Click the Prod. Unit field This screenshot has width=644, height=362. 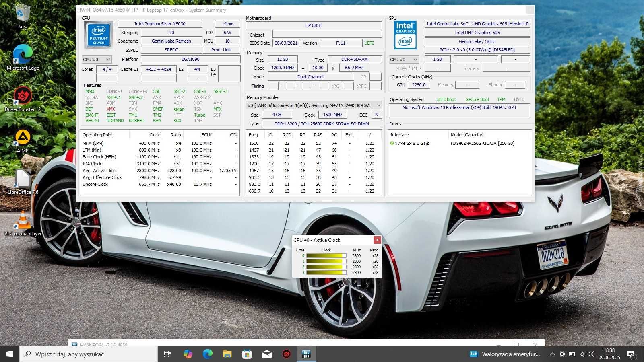221,50
